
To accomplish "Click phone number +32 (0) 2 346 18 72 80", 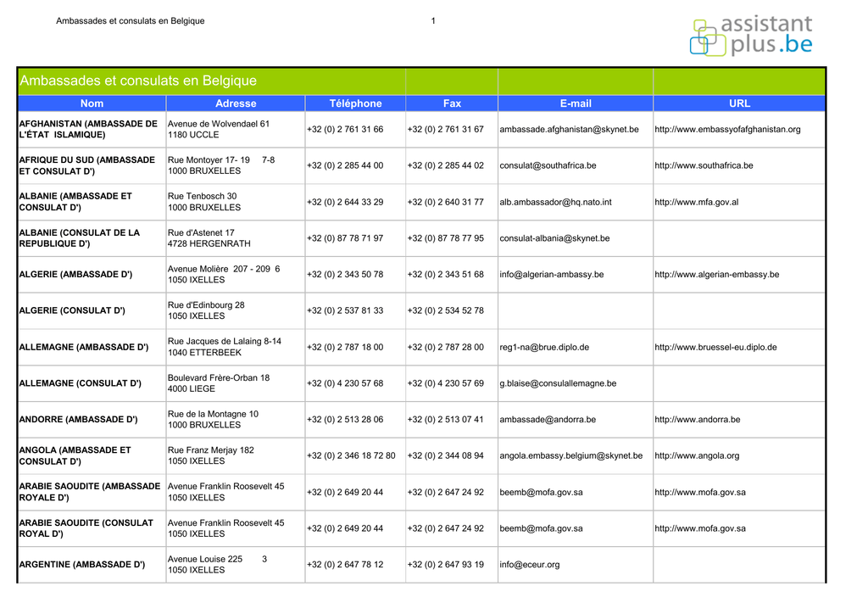I will [x=352, y=455].
